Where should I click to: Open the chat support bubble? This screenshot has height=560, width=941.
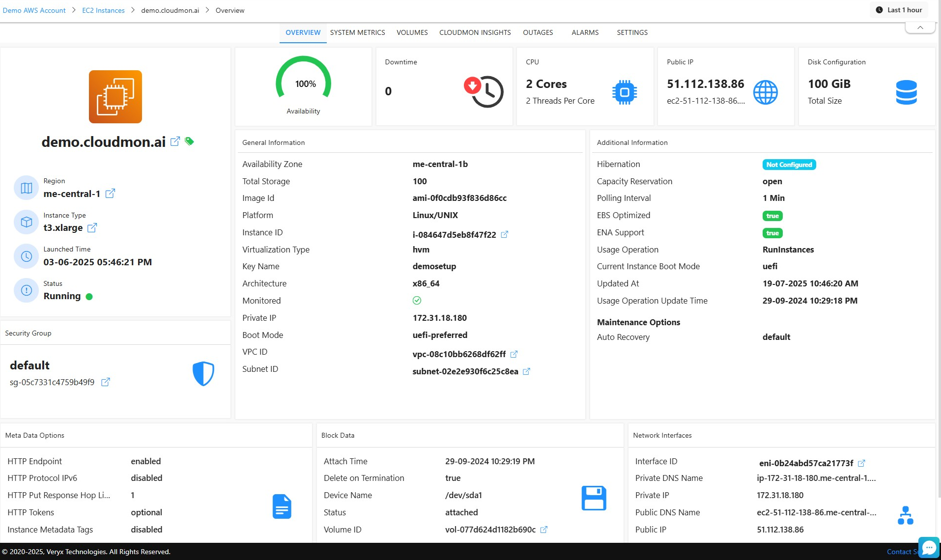928,547
